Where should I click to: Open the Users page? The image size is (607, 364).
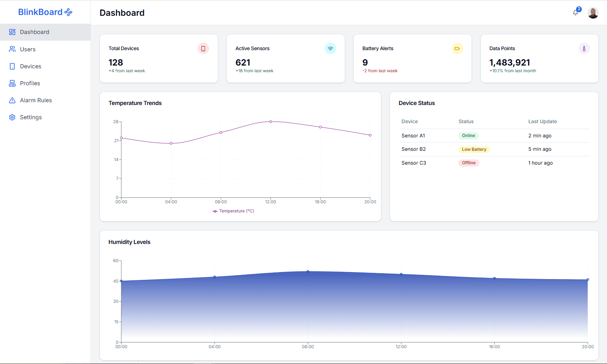[45, 49]
